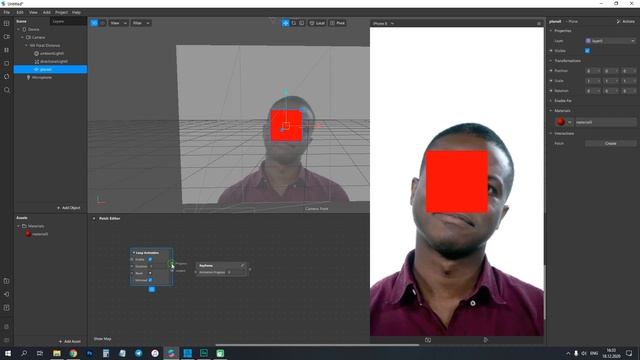
Task: Click the layout panel icon in left sidebar
Action: click(x=7, y=23)
